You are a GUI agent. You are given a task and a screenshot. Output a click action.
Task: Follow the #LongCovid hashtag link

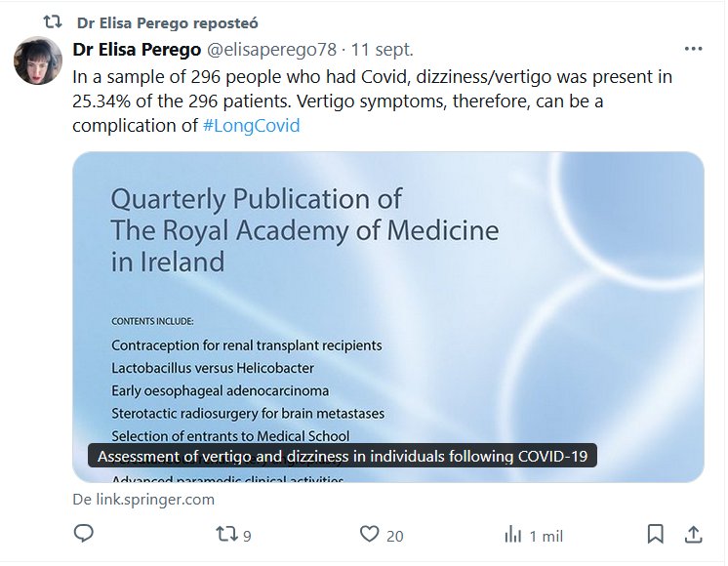coord(252,127)
